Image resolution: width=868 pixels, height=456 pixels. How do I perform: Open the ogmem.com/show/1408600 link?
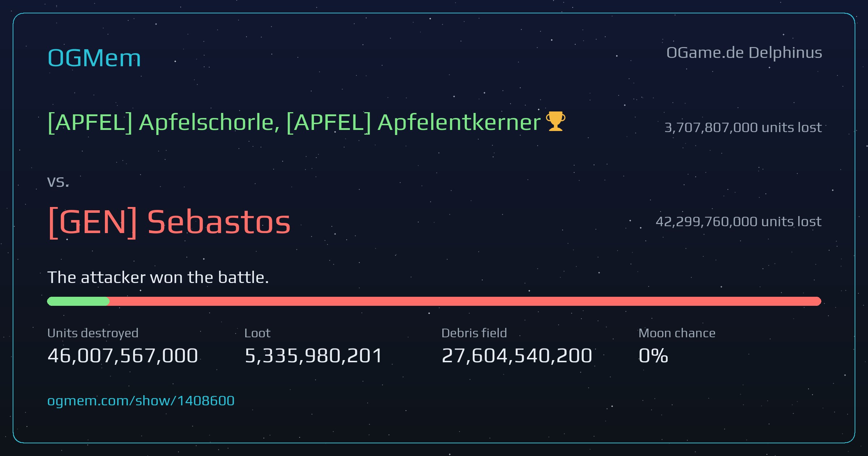click(x=141, y=401)
